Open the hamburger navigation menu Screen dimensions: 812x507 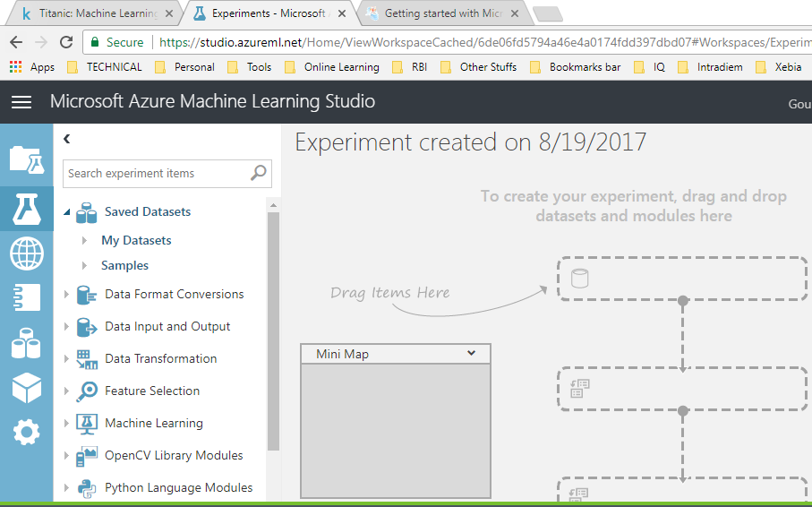(21, 102)
